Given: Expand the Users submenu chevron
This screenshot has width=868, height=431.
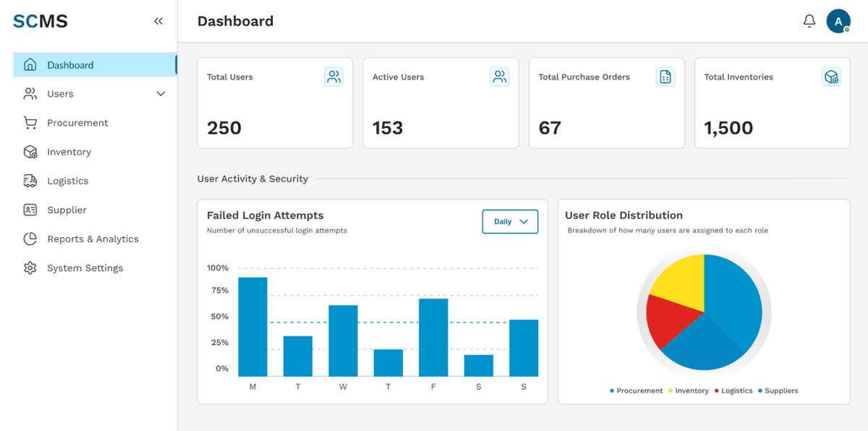Looking at the screenshot, I should (161, 94).
